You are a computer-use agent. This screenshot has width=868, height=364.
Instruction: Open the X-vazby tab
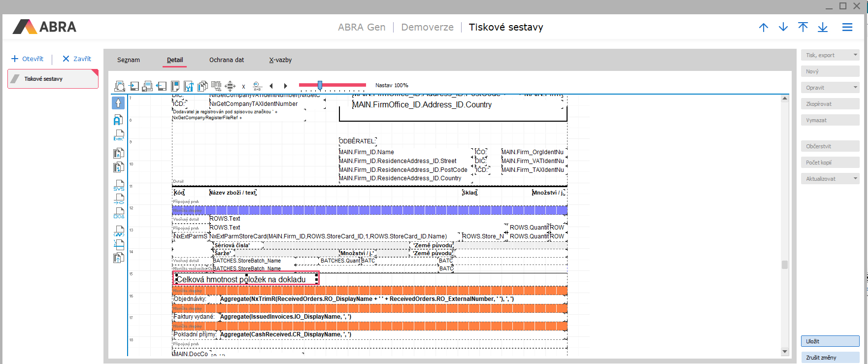coord(280,60)
